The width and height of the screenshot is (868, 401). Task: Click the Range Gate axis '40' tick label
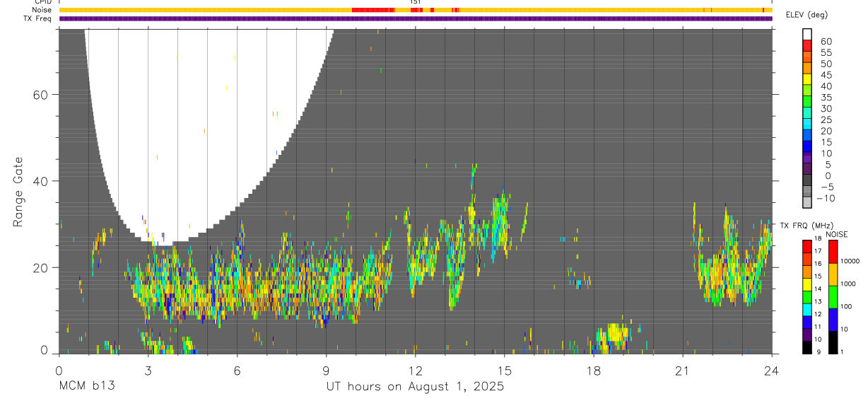coord(39,181)
